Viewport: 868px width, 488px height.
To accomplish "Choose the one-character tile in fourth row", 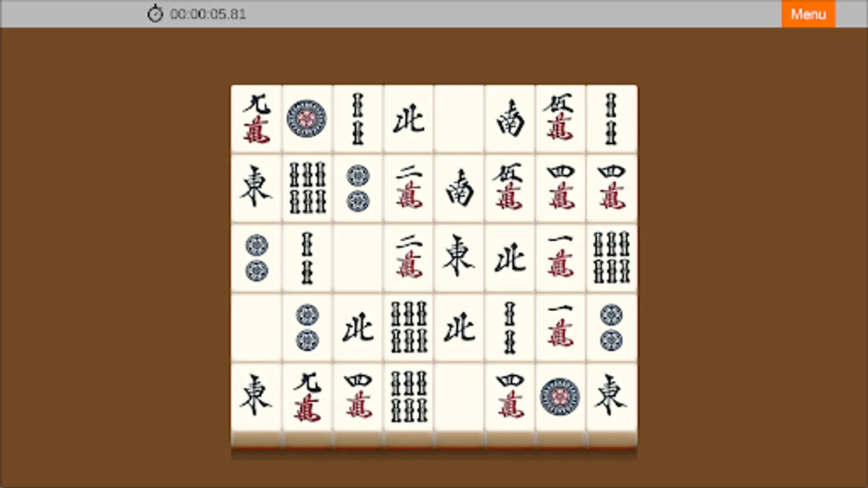I will click(x=560, y=327).
